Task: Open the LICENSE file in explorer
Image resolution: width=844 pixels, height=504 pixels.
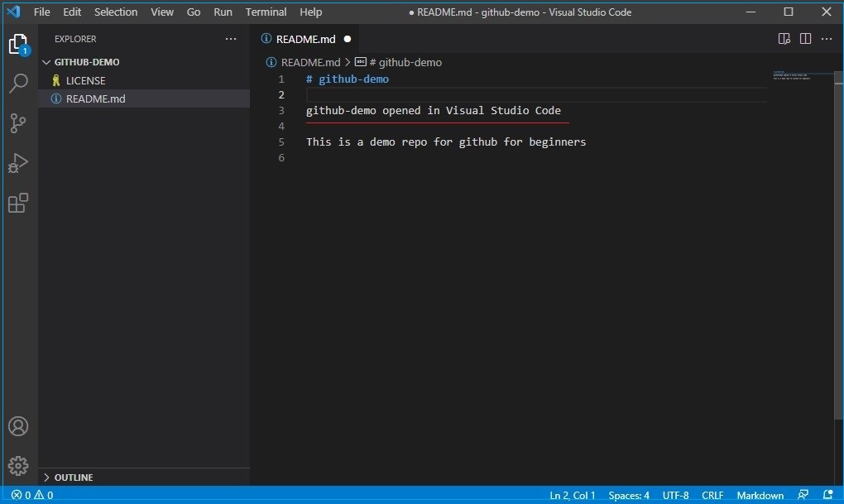Action: click(x=144, y=80)
